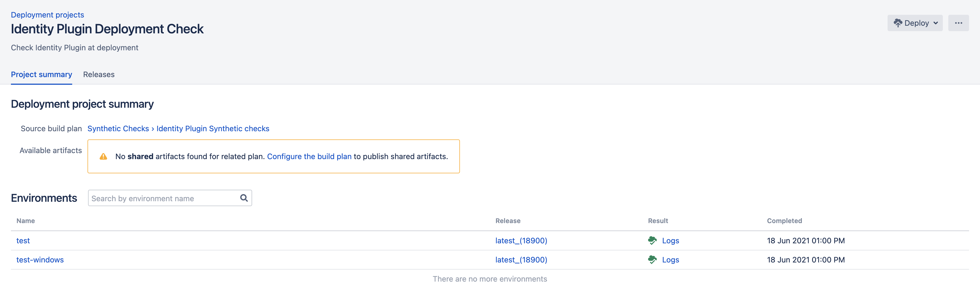Open release latest_(18900) for test row
The height and width of the screenshot is (304, 980).
click(521, 241)
